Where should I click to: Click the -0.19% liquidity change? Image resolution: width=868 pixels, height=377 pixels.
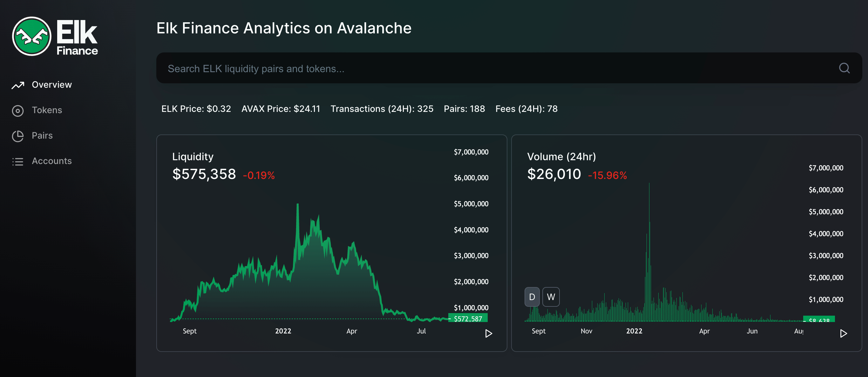(259, 175)
